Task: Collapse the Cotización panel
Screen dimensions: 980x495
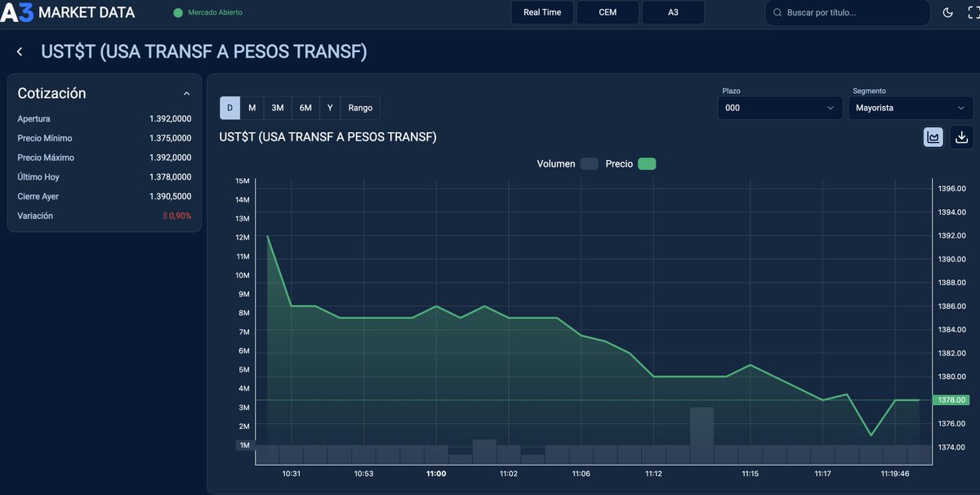Action: (186, 94)
